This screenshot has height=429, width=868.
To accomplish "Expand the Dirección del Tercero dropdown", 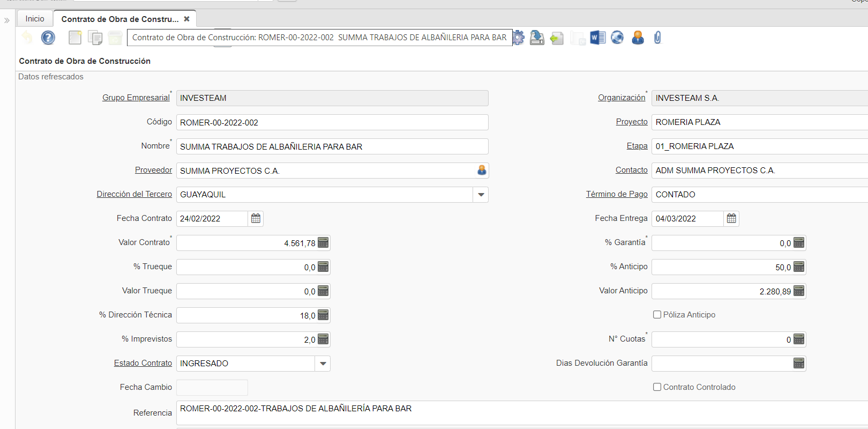I will [x=481, y=195].
